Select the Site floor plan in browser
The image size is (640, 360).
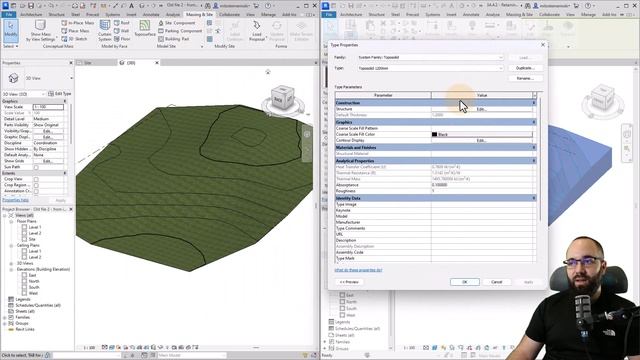tap(32, 239)
